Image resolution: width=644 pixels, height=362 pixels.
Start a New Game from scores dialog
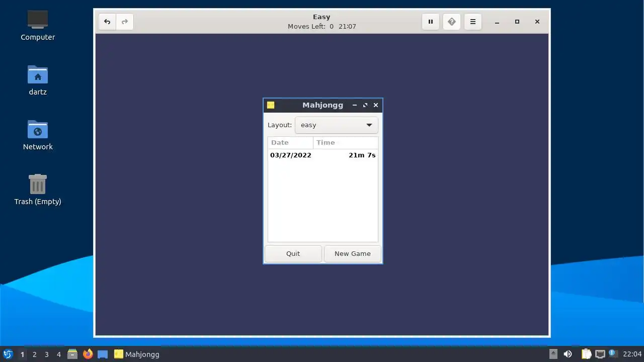pyautogui.click(x=353, y=254)
